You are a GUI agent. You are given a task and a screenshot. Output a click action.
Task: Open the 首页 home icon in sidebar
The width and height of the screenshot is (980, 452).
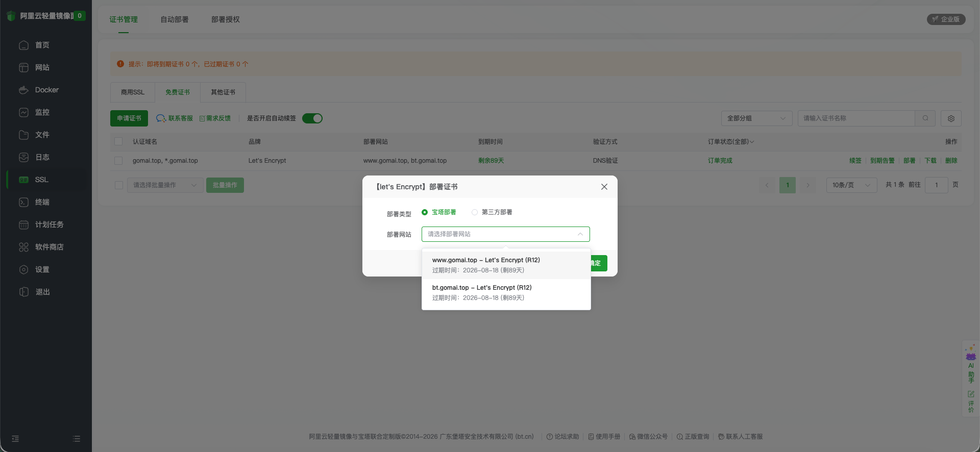pos(23,45)
